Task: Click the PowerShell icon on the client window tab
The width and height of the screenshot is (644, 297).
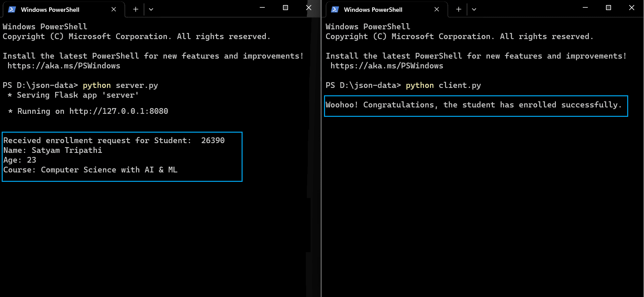Action: [x=335, y=9]
